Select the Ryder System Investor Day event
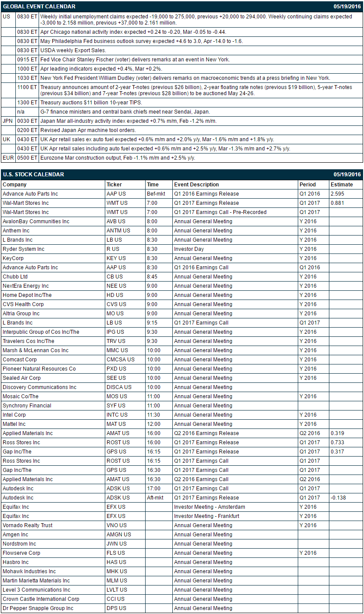The width and height of the screenshot is (364, 614). [x=187, y=249]
